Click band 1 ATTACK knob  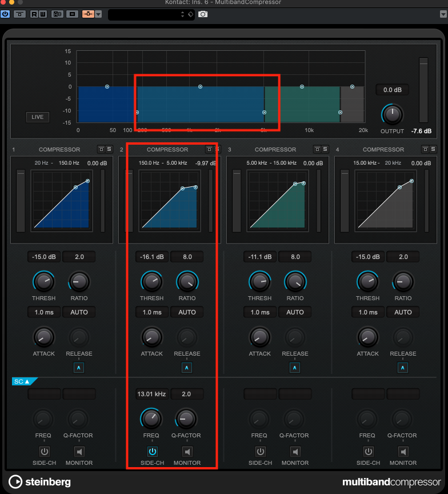click(44, 337)
